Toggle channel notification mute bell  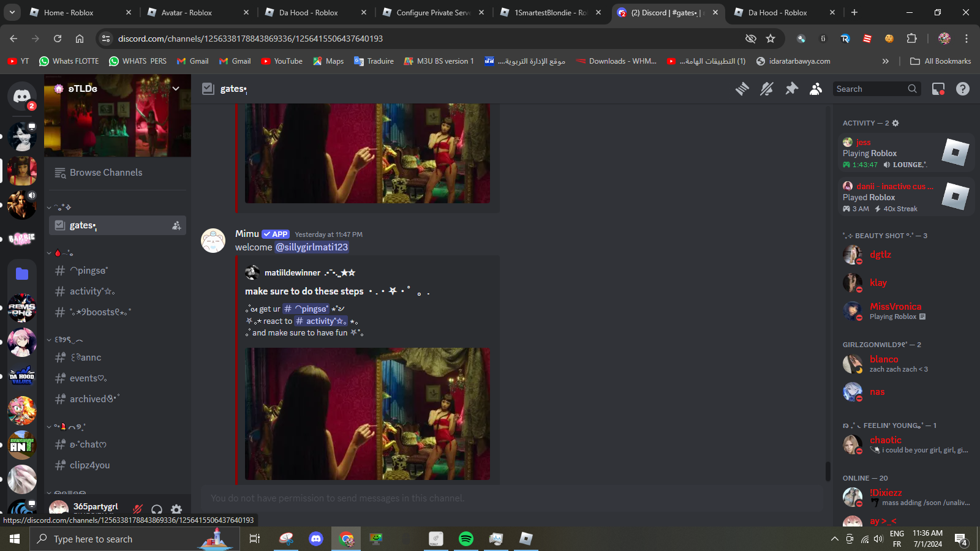(x=767, y=89)
